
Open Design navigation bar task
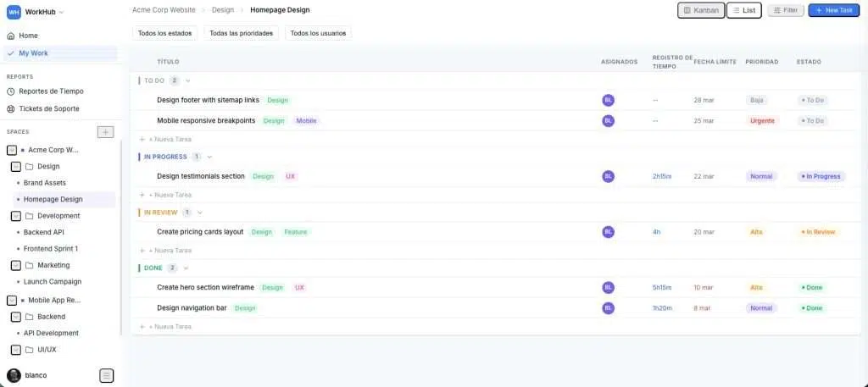click(x=192, y=308)
